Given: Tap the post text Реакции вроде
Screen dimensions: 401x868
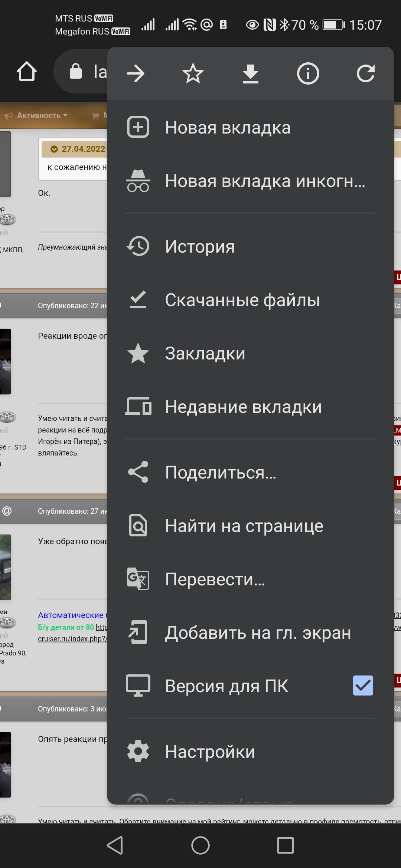Looking at the screenshot, I should pyautogui.click(x=72, y=336).
